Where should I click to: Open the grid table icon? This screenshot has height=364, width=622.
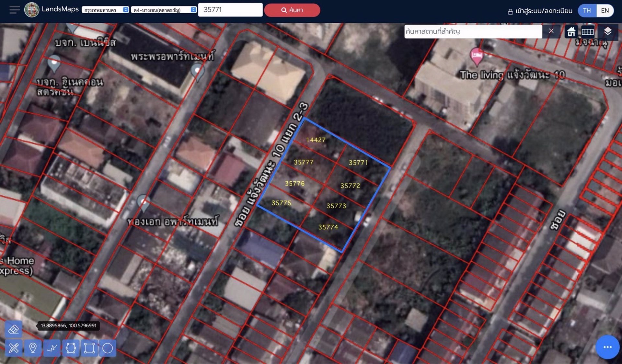[588, 32]
